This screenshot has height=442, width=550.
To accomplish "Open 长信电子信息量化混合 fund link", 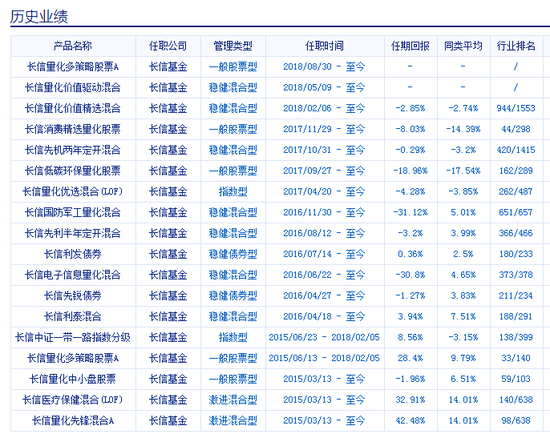I will click(73, 275).
